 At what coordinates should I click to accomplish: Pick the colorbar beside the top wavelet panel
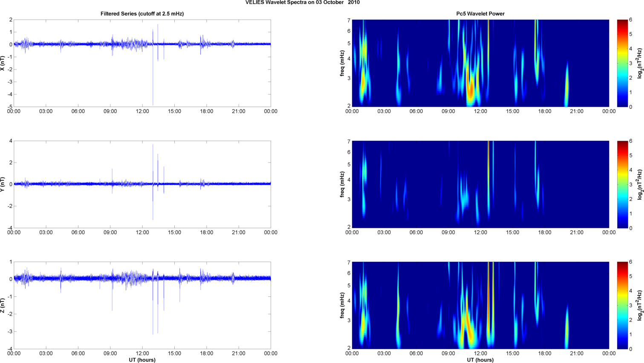[622, 63]
